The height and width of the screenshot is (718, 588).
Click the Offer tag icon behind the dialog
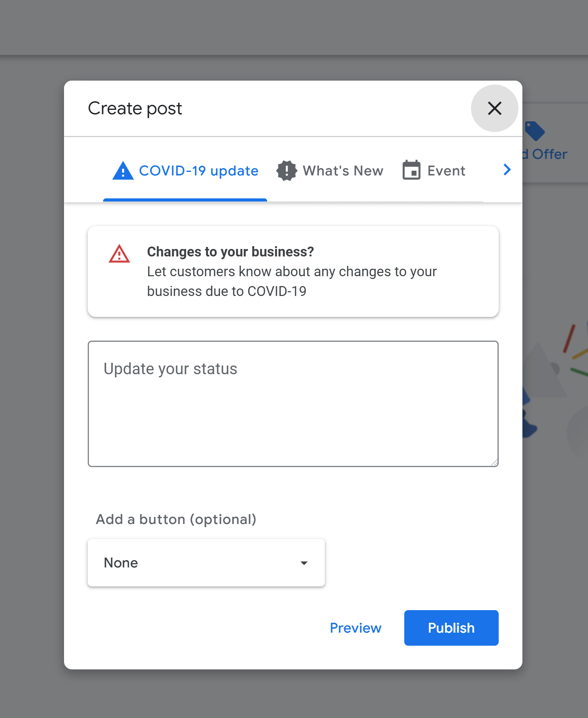[535, 131]
